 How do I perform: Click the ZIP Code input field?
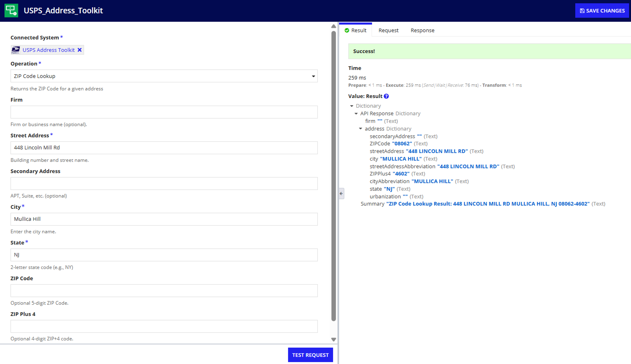click(164, 291)
